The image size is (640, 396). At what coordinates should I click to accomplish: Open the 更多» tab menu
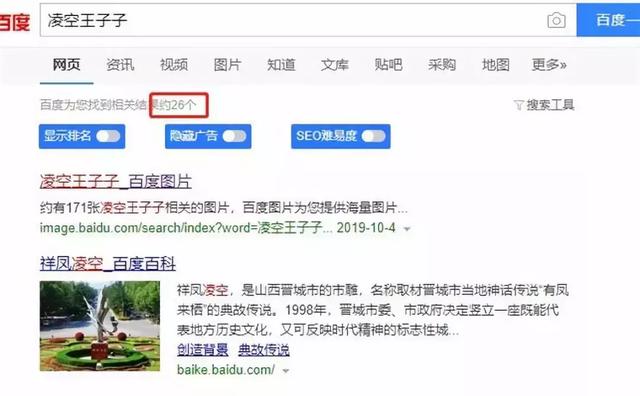coord(549,65)
